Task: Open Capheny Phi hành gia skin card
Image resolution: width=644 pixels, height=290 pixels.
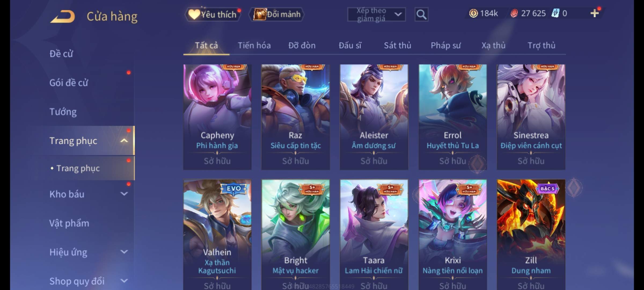Action: pyautogui.click(x=217, y=117)
